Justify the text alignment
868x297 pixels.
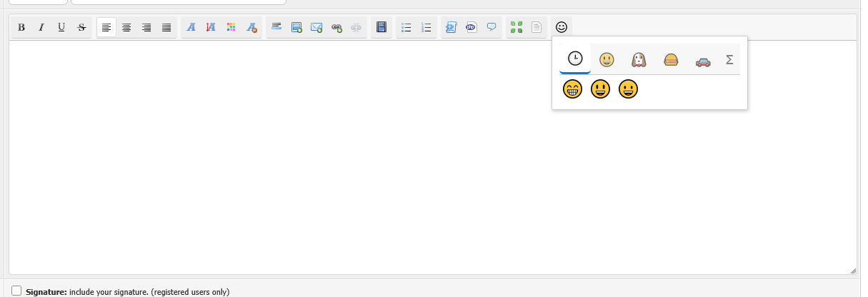pyautogui.click(x=166, y=28)
